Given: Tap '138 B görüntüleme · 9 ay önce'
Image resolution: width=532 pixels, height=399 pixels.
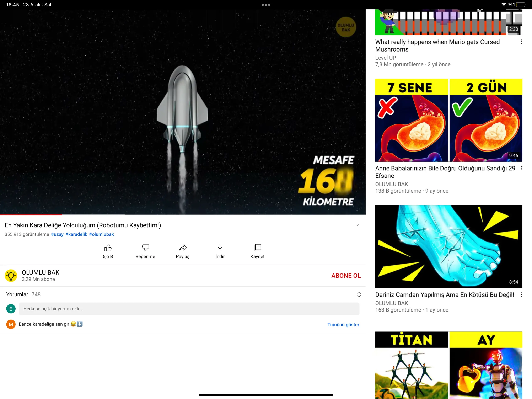Looking at the screenshot, I should click(x=412, y=191).
